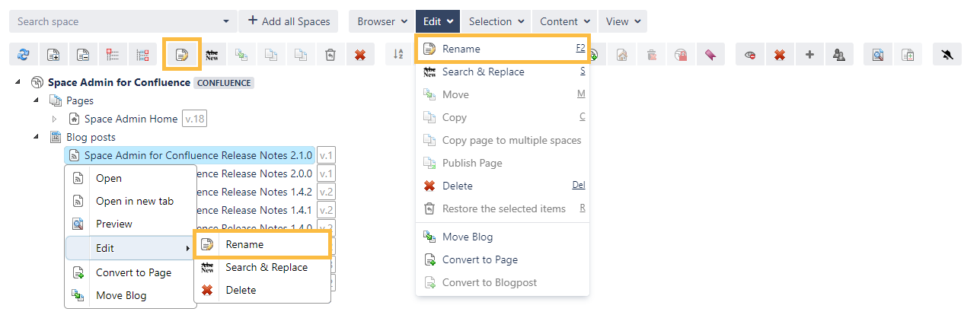The image size is (980, 334).
Task: Click the restore trash bin toolbar icon
Action: tap(330, 55)
